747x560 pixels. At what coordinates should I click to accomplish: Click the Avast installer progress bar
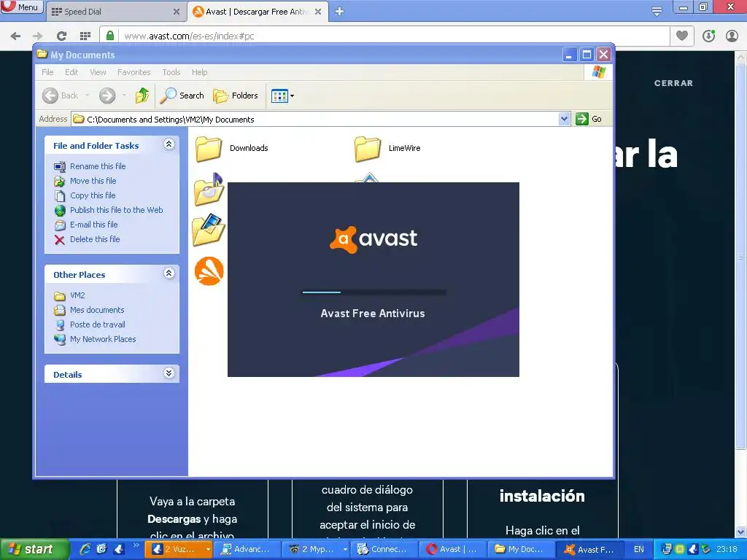tap(374, 292)
